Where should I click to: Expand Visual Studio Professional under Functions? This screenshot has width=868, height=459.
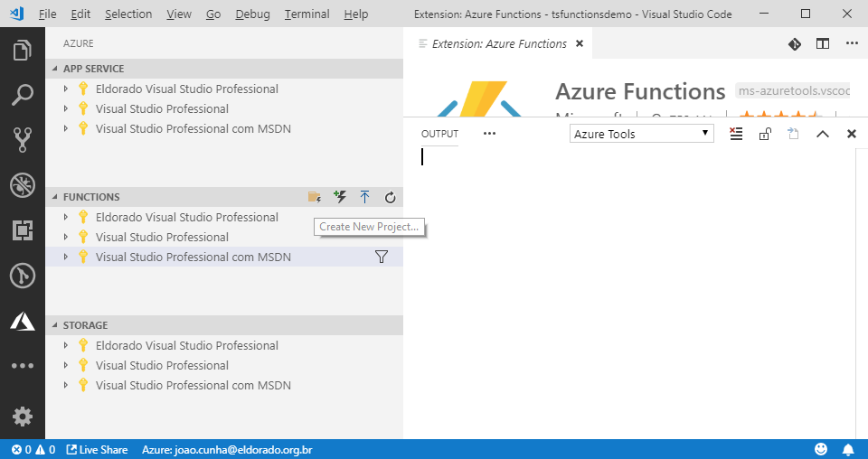(x=66, y=237)
